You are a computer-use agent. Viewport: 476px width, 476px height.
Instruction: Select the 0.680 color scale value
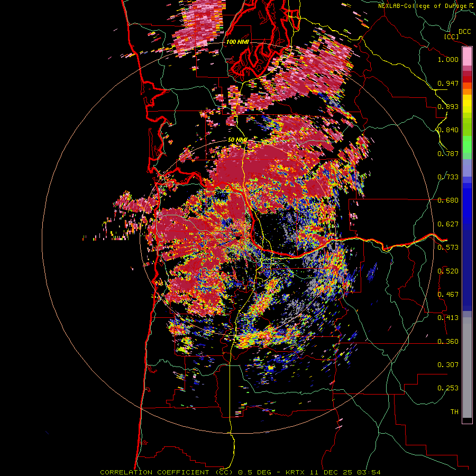pyautogui.click(x=448, y=200)
